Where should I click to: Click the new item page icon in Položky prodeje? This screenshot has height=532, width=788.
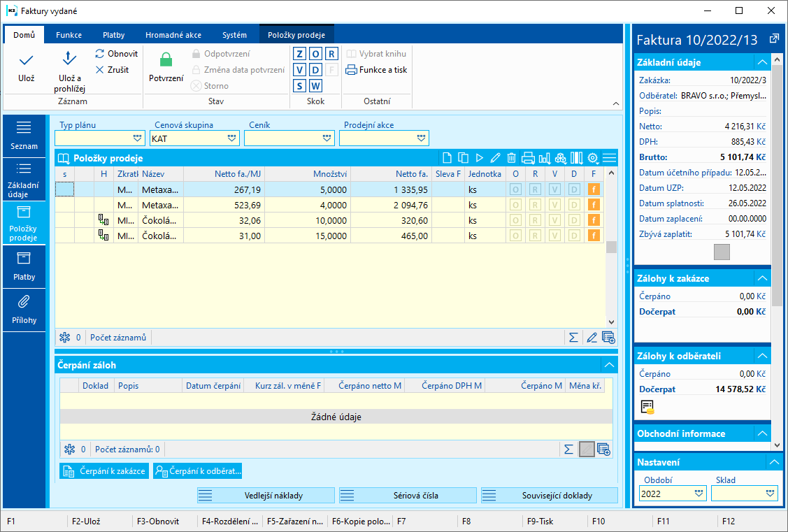(447, 158)
